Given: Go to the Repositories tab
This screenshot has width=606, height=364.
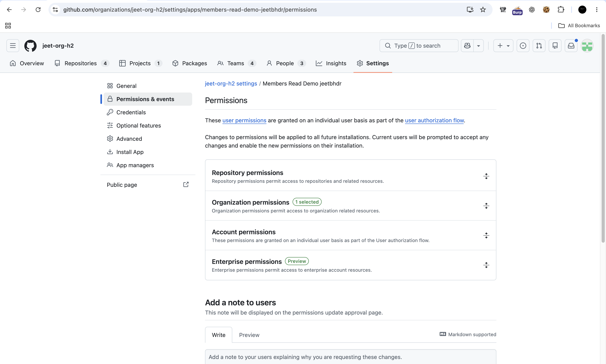Looking at the screenshot, I should (x=82, y=63).
